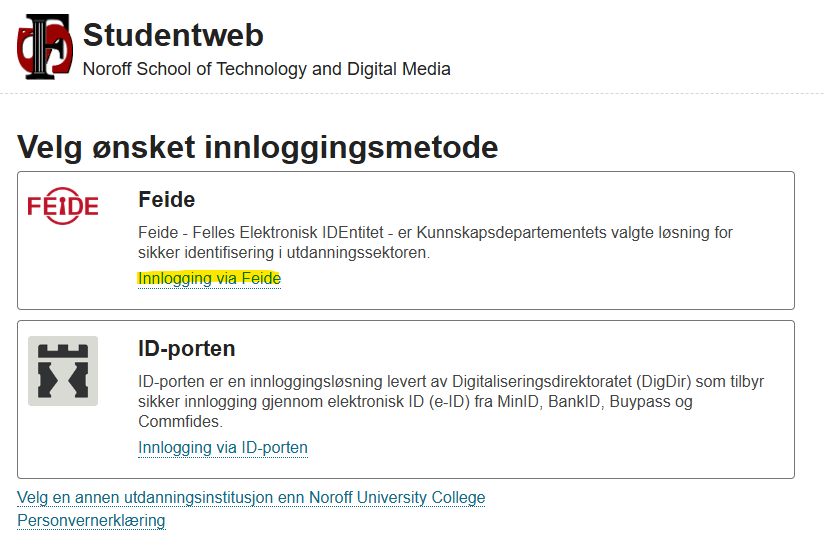Click the word BankID in the description
The width and height of the screenshot is (825, 556).
(574, 401)
